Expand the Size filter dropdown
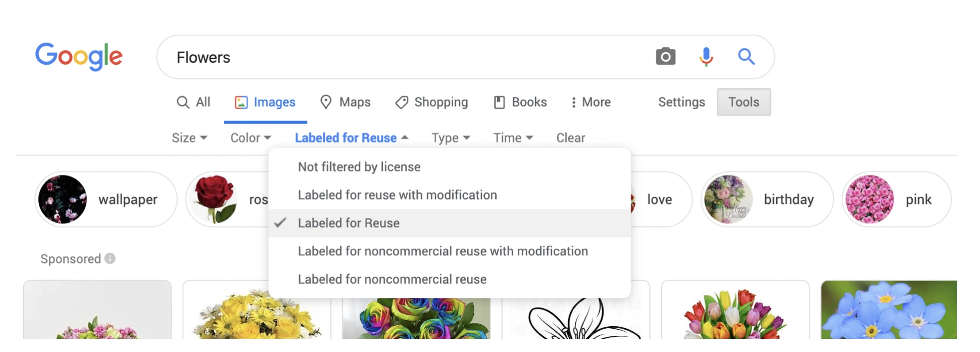Screen dimensions: 980x352 [x=189, y=138]
